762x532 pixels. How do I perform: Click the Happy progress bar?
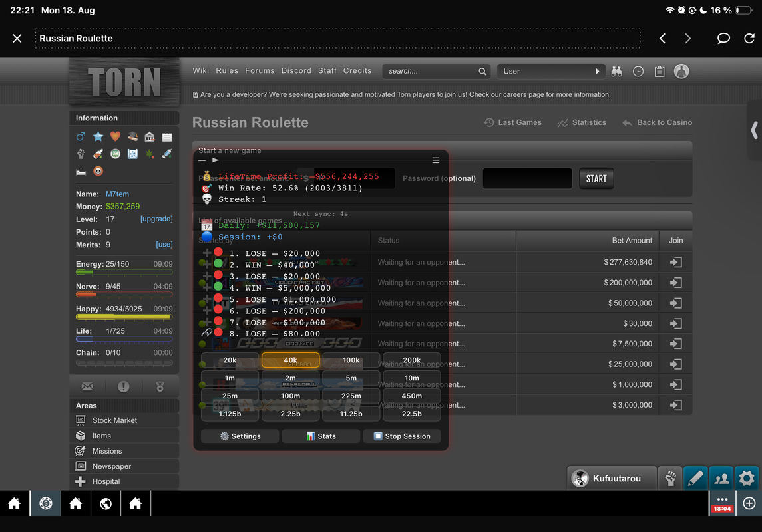pyautogui.click(x=124, y=317)
